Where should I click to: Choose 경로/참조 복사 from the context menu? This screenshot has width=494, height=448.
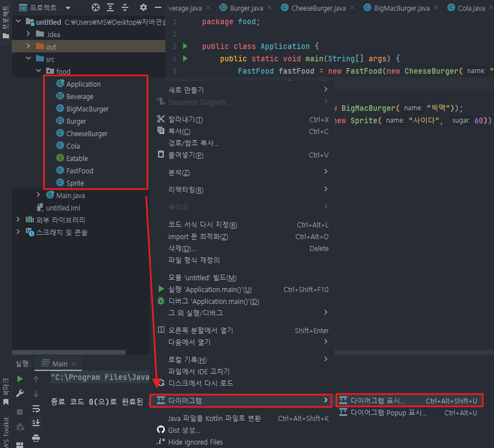242,143
